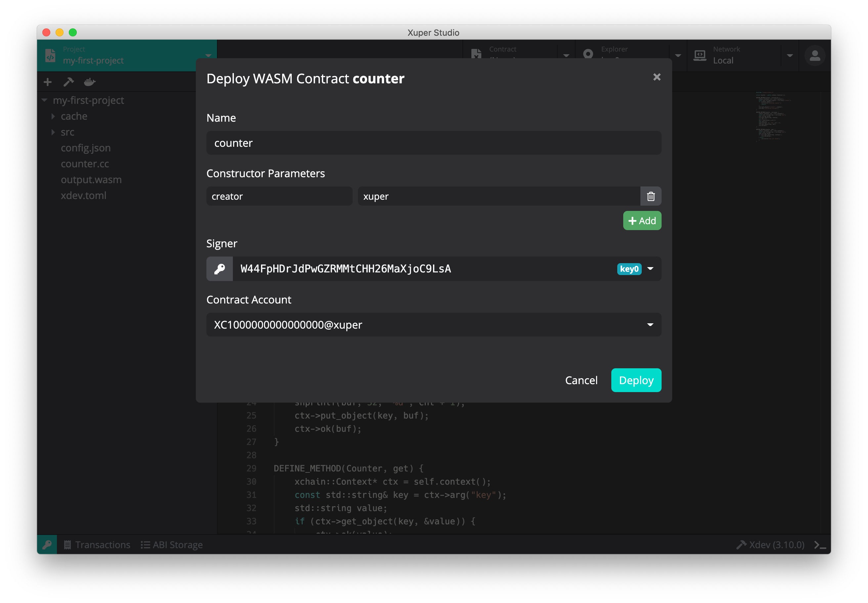Viewport: 868px width, 603px height.
Task: Open the Transactions tab in bottom bar
Action: [97, 544]
